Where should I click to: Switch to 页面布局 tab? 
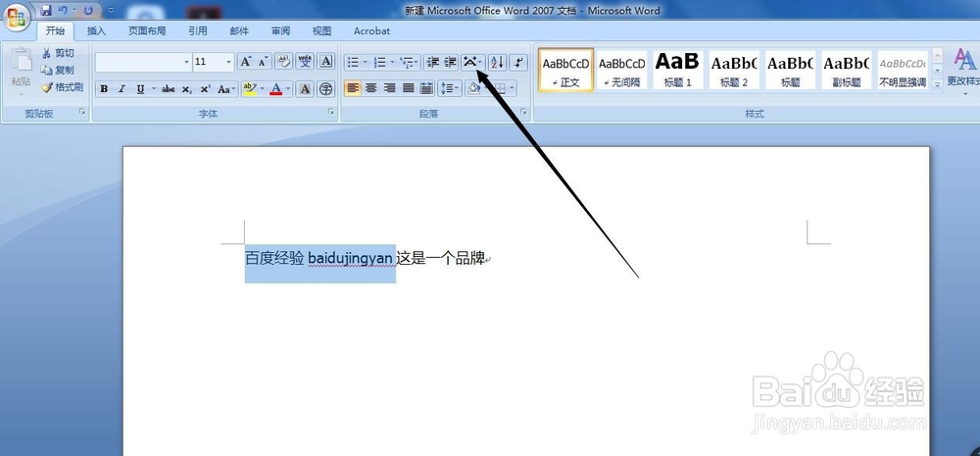[148, 31]
